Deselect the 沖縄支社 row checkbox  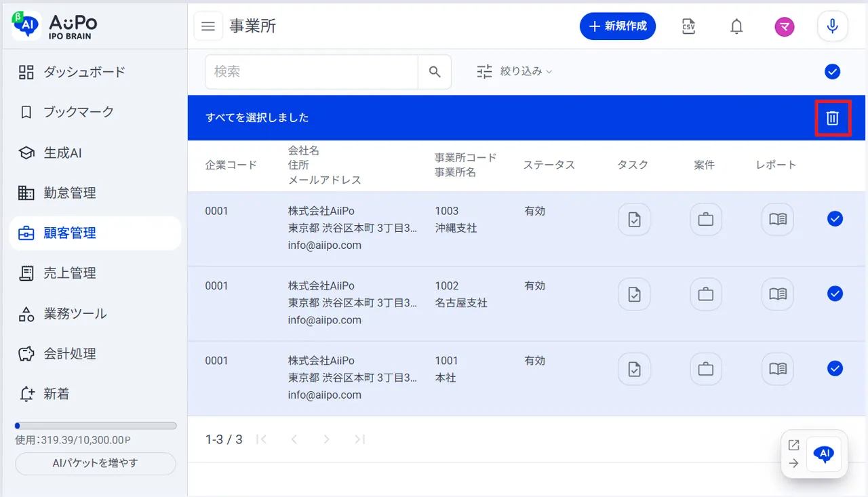(x=835, y=218)
